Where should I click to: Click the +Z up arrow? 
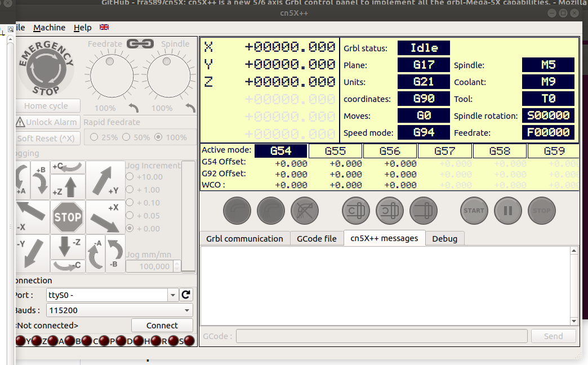(68, 186)
